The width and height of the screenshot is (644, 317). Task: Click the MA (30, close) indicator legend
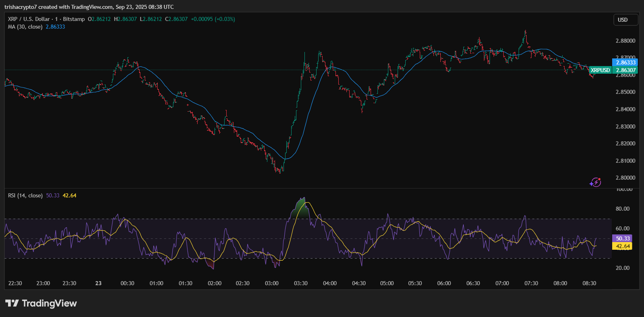click(x=25, y=27)
